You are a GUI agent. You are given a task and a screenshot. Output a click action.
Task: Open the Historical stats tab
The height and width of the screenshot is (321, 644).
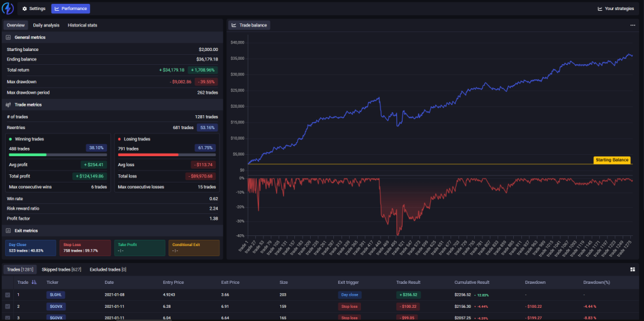[x=82, y=25]
